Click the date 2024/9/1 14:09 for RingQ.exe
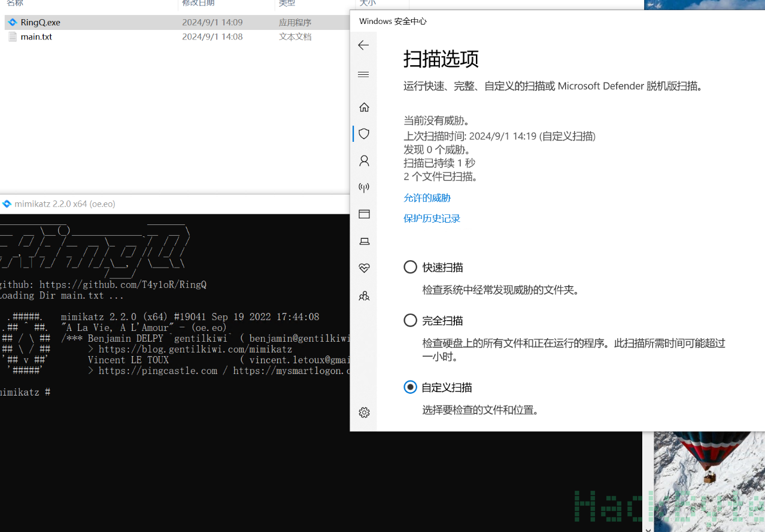765x532 pixels. click(x=212, y=22)
